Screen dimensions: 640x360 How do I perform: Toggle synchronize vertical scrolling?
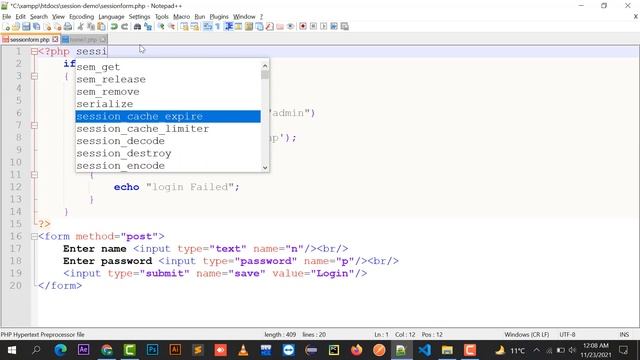[185, 27]
